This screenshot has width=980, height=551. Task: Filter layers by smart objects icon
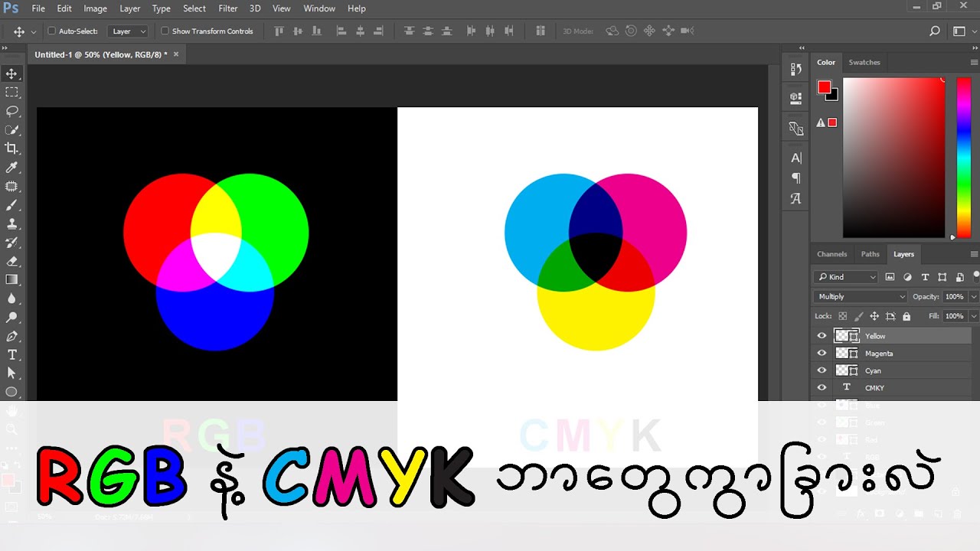point(959,277)
